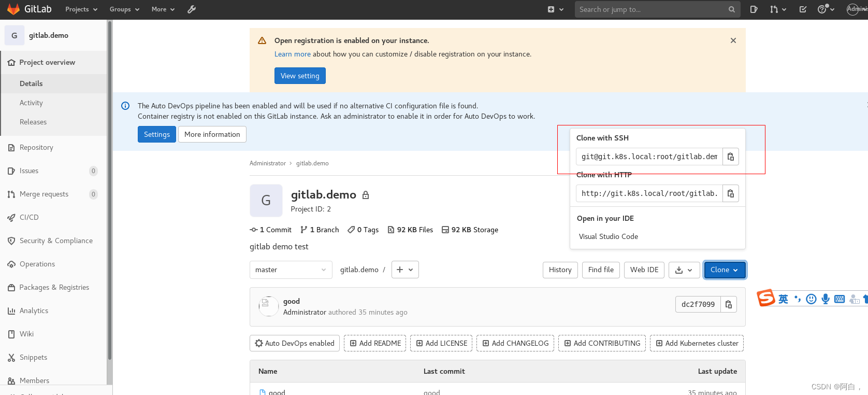Click the More information button
The image size is (868, 395).
coord(212,134)
